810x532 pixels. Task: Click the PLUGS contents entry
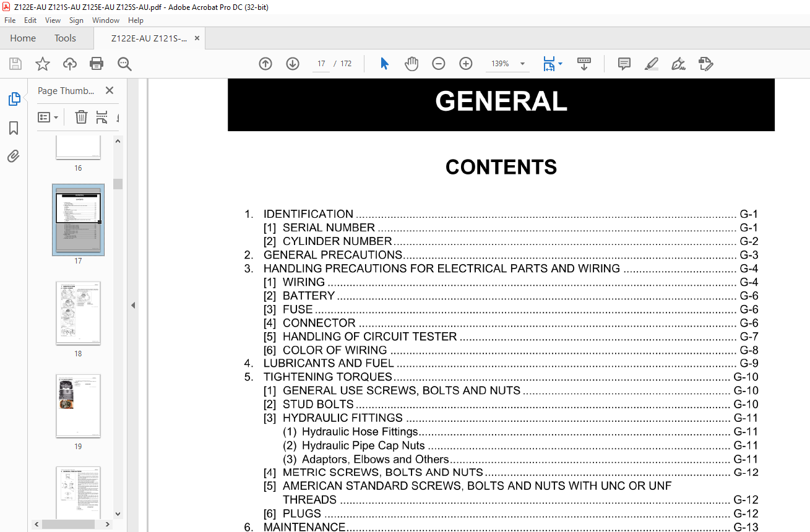pyautogui.click(x=511, y=513)
